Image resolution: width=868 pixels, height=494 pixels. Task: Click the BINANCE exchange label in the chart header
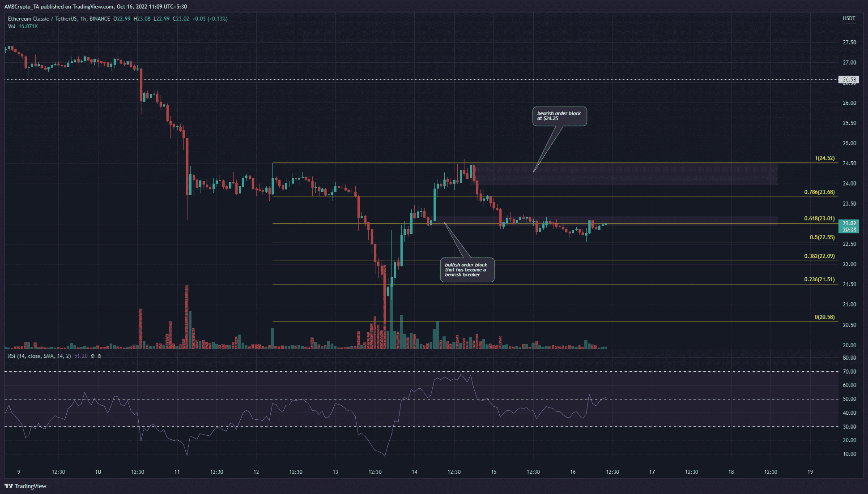(x=99, y=19)
